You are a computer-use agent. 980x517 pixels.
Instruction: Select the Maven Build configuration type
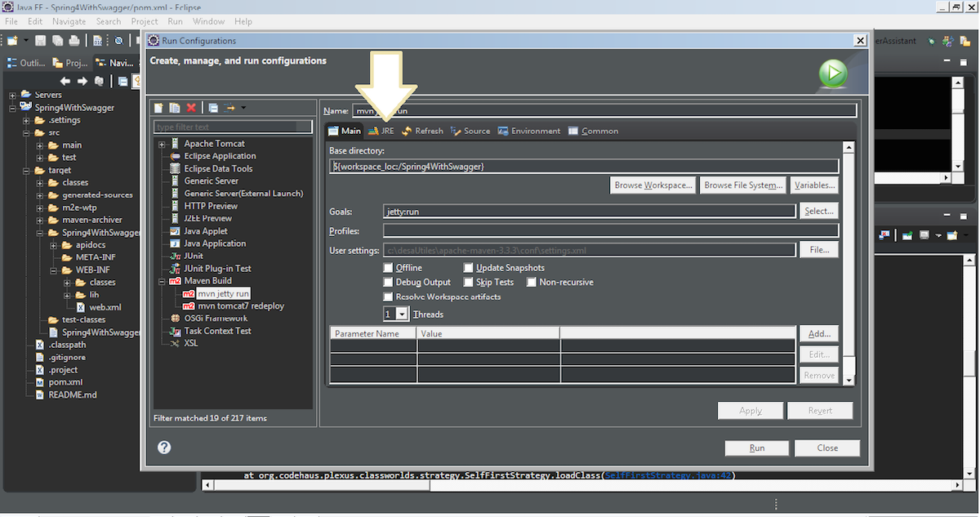coord(207,280)
